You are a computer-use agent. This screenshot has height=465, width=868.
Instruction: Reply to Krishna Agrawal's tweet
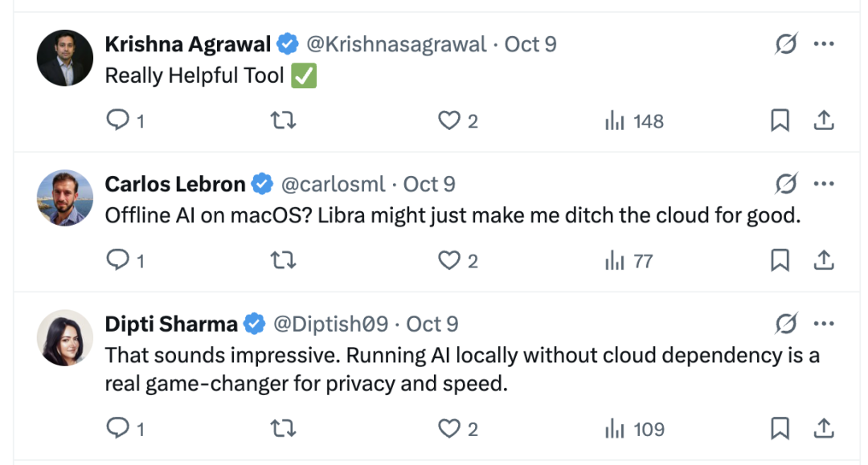point(119,121)
